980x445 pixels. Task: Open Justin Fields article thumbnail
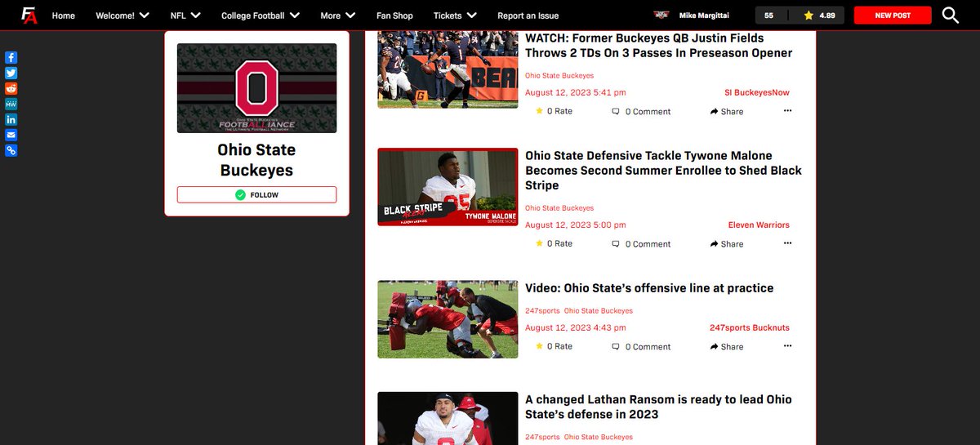tap(448, 69)
